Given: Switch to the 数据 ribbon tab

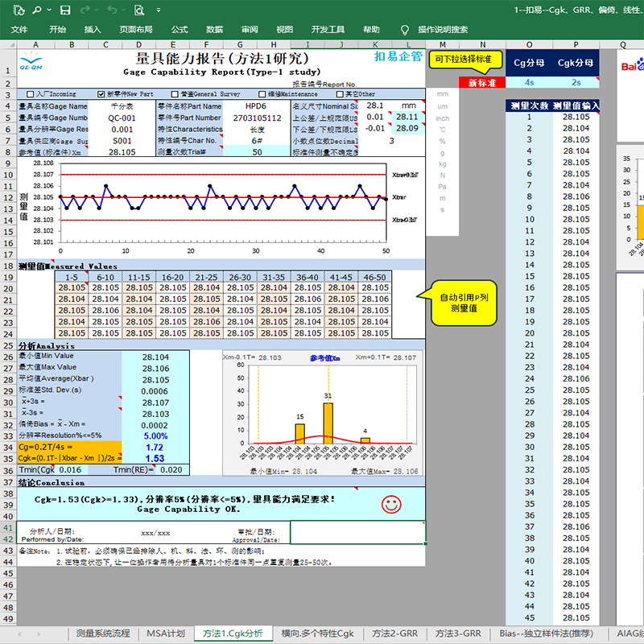Looking at the screenshot, I should (214, 30).
